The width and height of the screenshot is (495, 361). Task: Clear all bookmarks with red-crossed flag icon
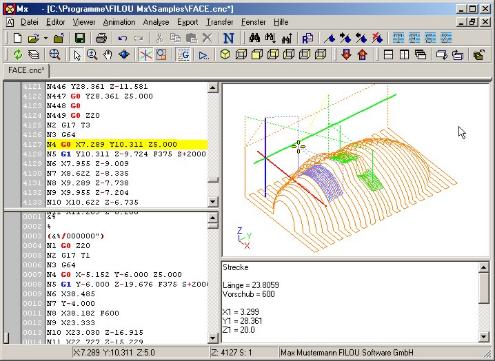(377, 38)
